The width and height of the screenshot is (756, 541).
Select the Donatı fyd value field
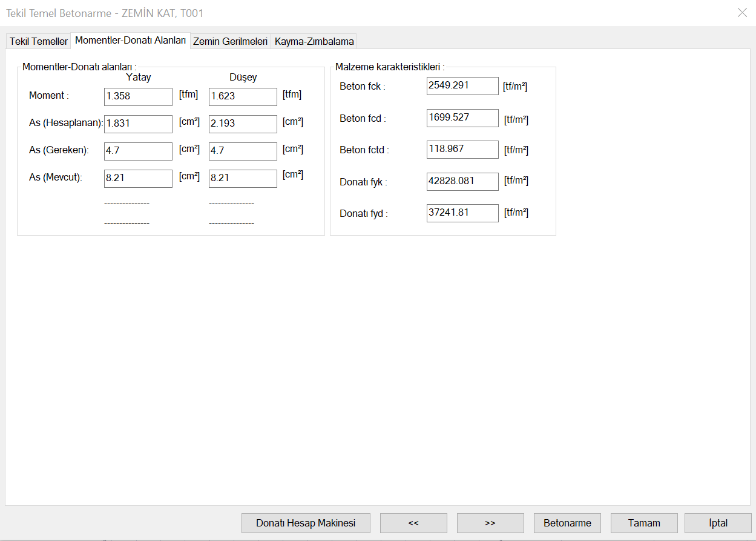point(462,213)
